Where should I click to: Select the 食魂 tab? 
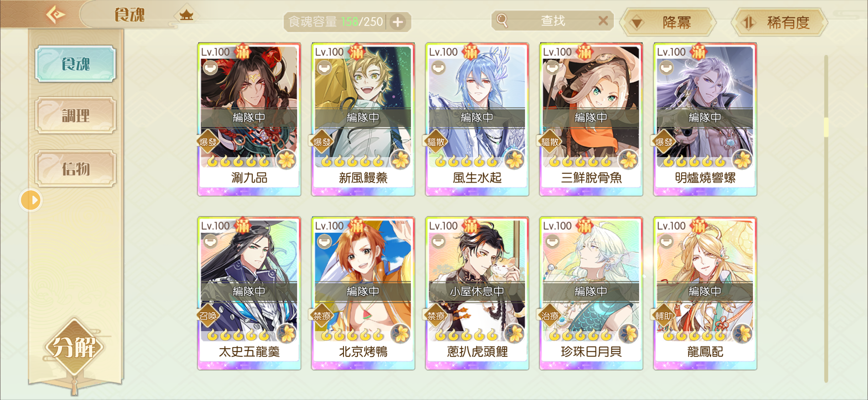75,63
